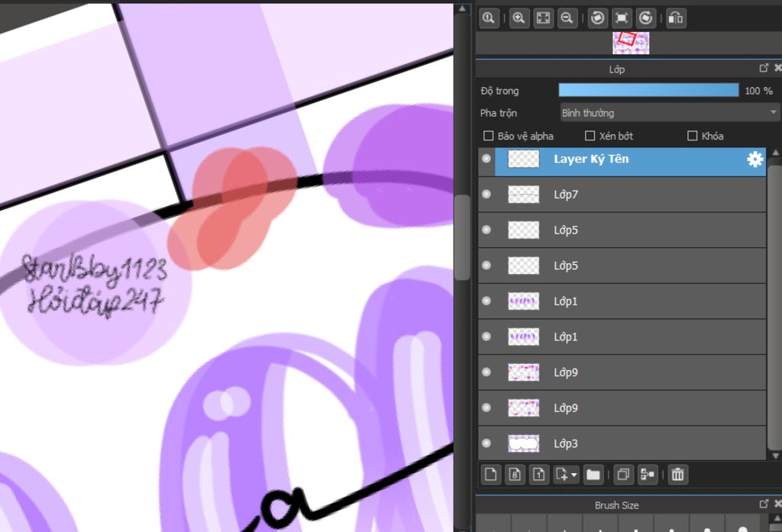Reset canvas rotation in navigator toolbar
The height and width of the screenshot is (532, 782).
coord(622,18)
